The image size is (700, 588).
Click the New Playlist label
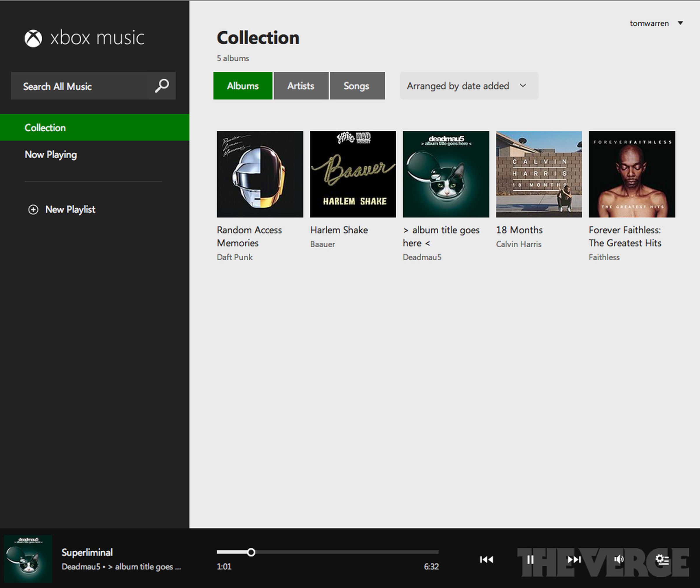click(x=70, y=209)
